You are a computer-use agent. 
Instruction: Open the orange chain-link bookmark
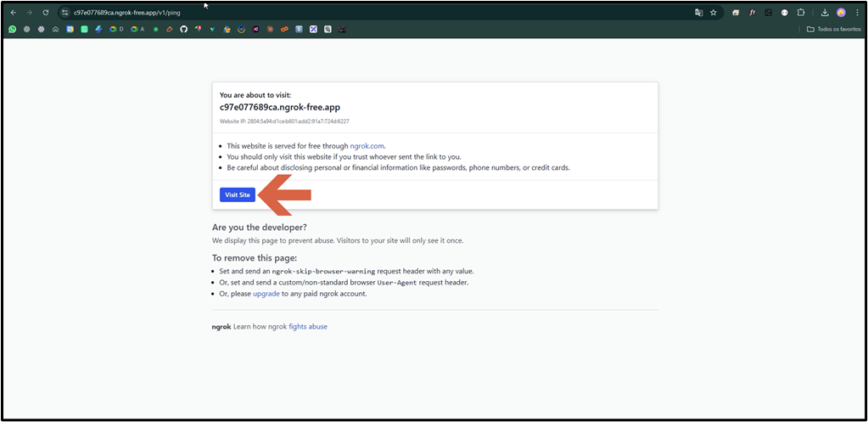click(x=284, y=30)
